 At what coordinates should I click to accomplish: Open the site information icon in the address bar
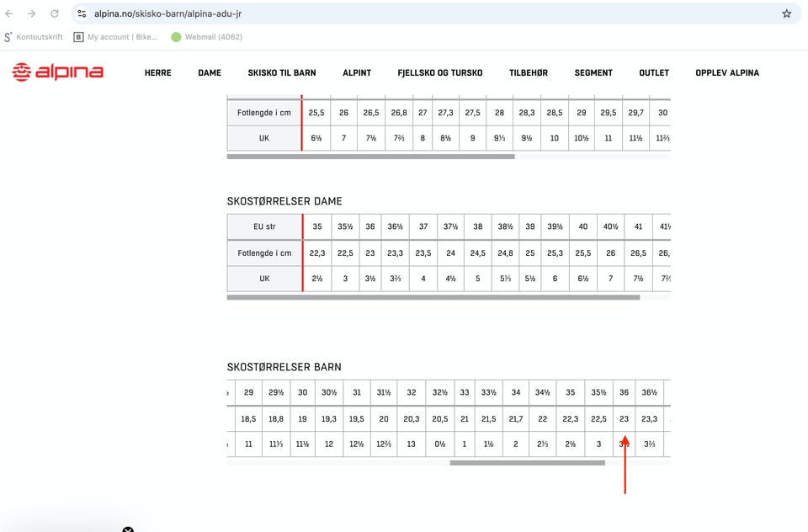(82, 14)
